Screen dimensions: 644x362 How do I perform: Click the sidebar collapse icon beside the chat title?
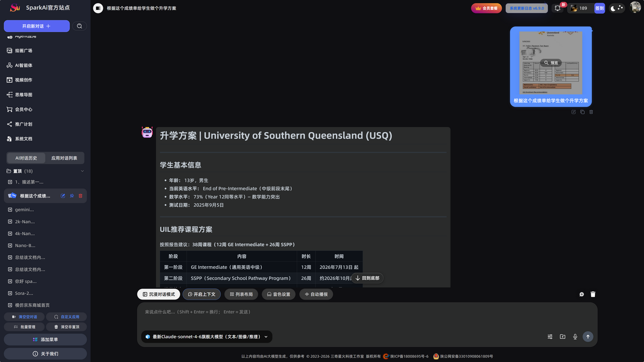[98, 8]
